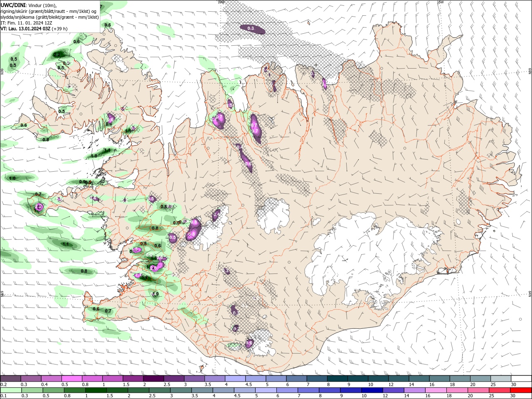This screenshot has height=399, width=532.
Task: Pick the snow scale swatch between 20 and 25
Action: coord(480,379)
